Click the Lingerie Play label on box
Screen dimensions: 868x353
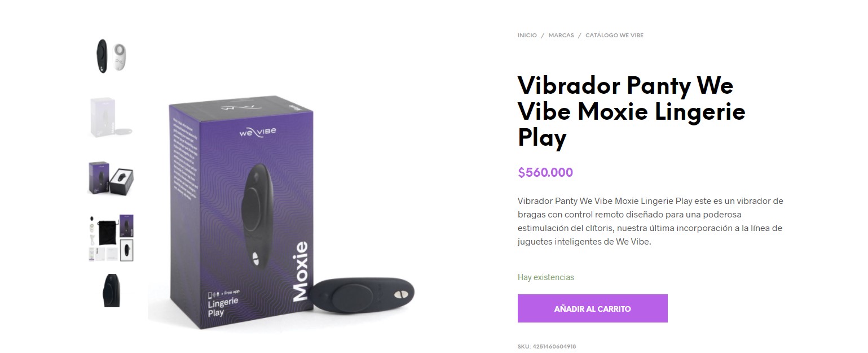224,307
